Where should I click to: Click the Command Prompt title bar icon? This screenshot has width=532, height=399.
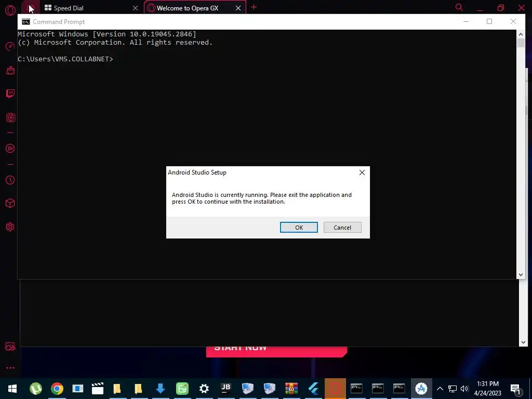26,22
